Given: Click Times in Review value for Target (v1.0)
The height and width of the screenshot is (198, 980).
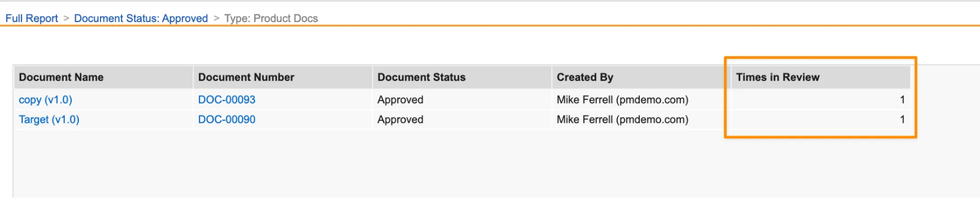Looking at the screenshot, I should (902, 119).
